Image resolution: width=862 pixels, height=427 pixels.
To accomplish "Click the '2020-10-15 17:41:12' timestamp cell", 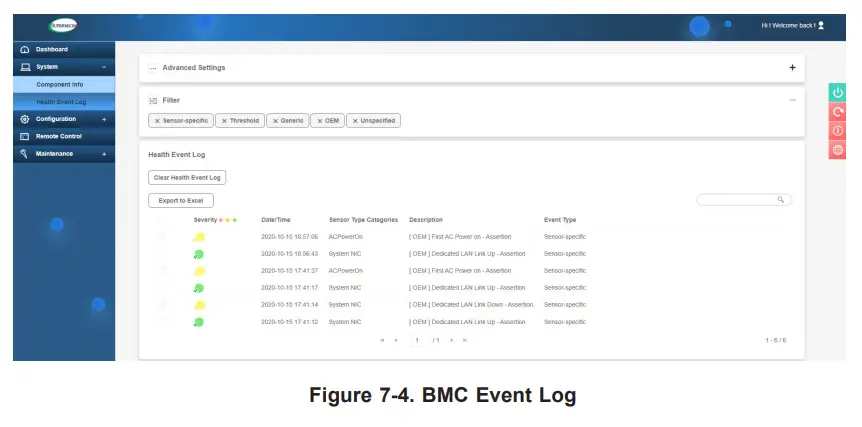I will 289,322.
